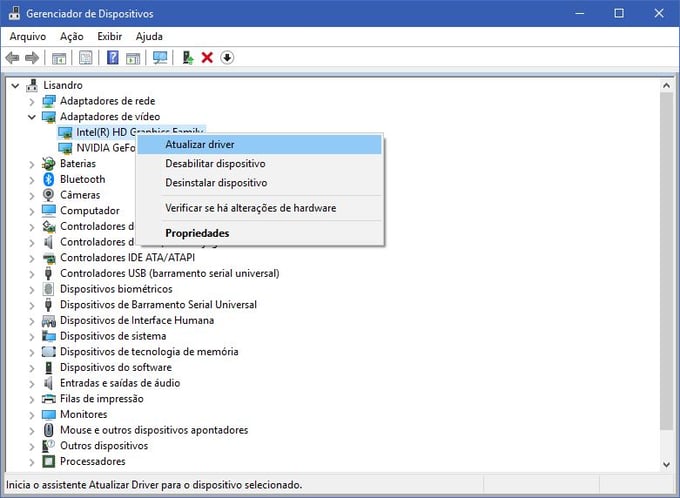Click the disable device down-arrow toolbar icon
Viewport: 680px width, 498px height.
(227, 58)
